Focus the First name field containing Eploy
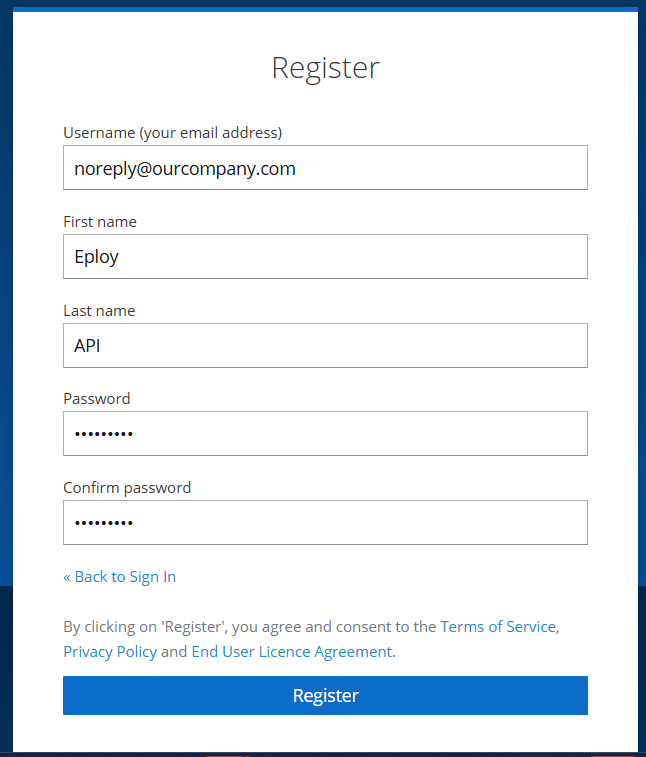646x757 pixels. pyautogui.click(x=325, y=256)
